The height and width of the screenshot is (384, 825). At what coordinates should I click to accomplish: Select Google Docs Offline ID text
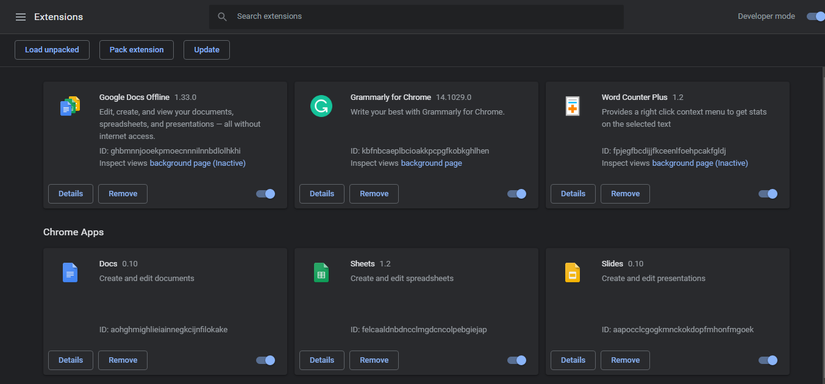click(169, 151)
